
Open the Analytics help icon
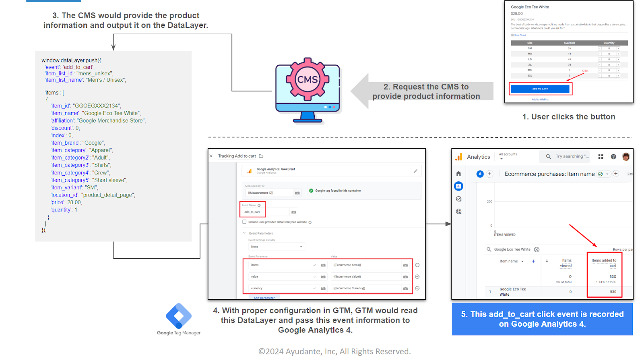click(613, 157)
